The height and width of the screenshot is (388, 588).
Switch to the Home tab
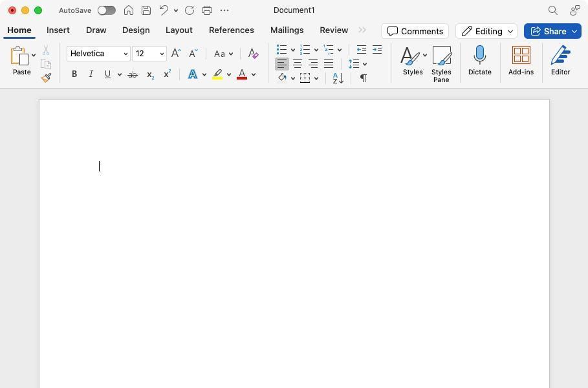click(x=19, y=30)
